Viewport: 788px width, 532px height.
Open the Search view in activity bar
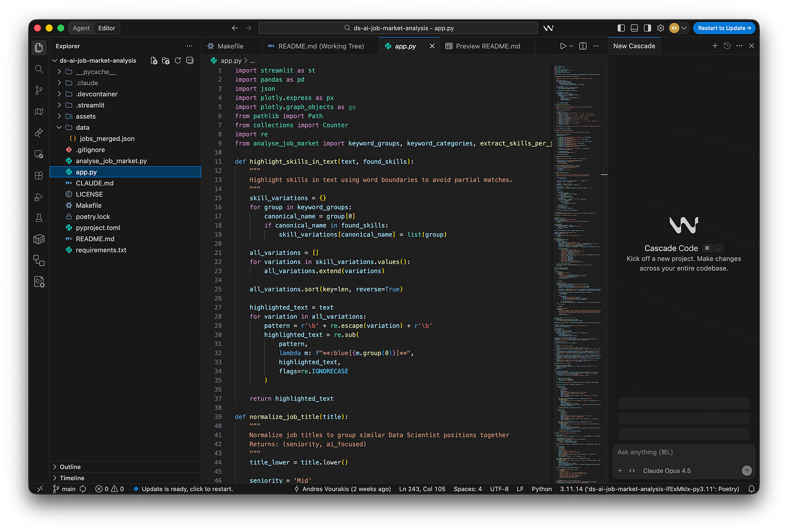[39, 69]
